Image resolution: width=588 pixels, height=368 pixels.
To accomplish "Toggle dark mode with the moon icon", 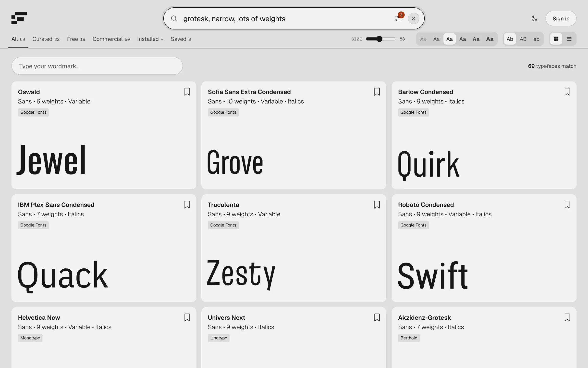I will point(534,18).
